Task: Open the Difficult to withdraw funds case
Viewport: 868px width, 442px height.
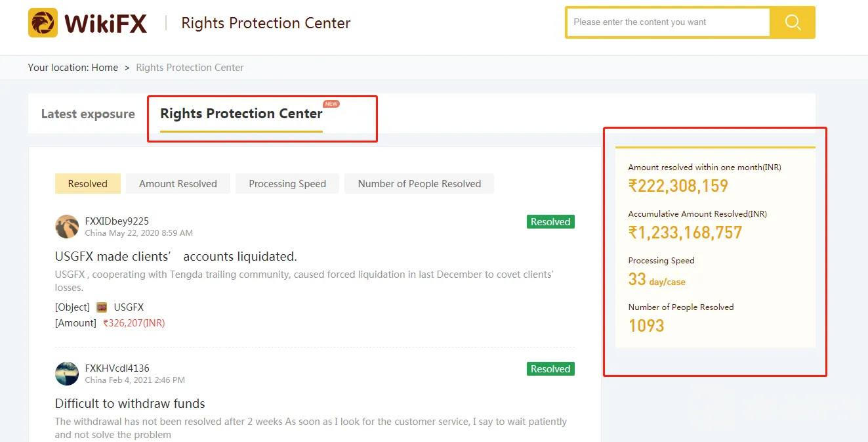Action: click(x=130, y=403)
